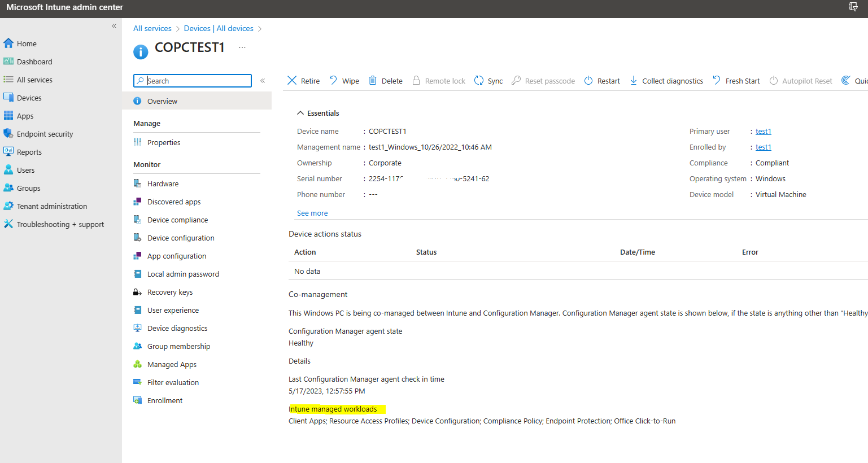The image size is (868, 463).
Task: Open Device compliance page
Action: [177, 220]
